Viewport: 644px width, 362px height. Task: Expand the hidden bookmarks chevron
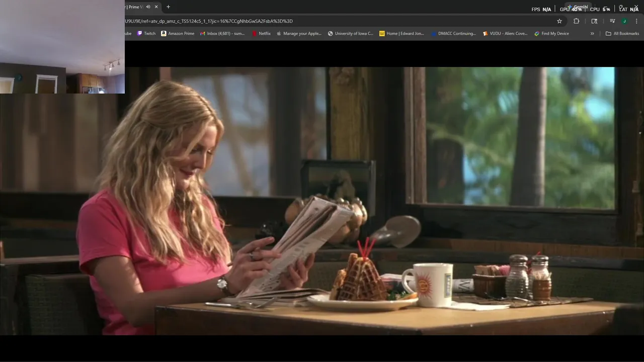click(x=592, y=34)
